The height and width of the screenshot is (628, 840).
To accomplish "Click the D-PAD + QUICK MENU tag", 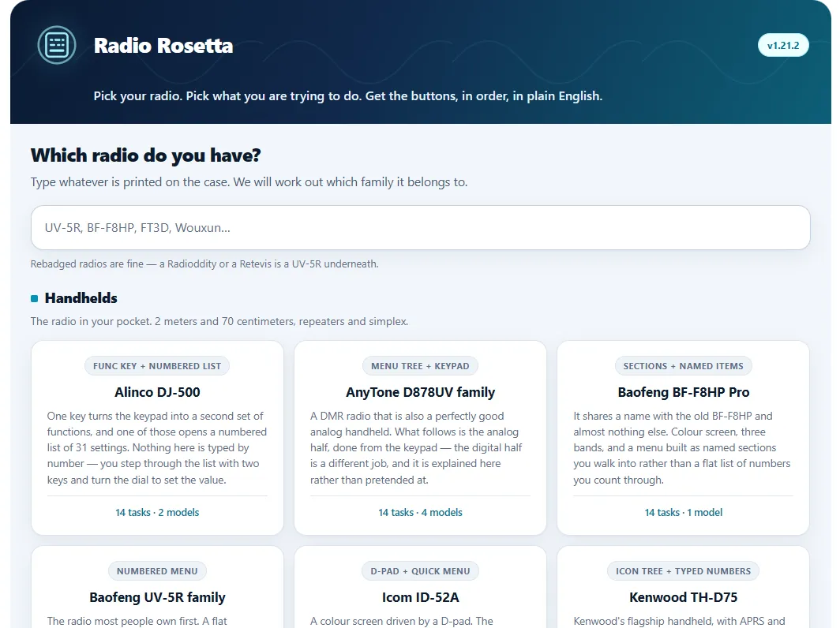I will pos(420,571).
